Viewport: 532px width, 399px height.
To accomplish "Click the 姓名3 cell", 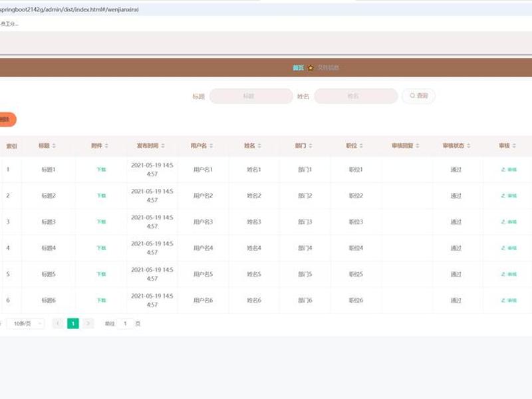I will point(254,221).
